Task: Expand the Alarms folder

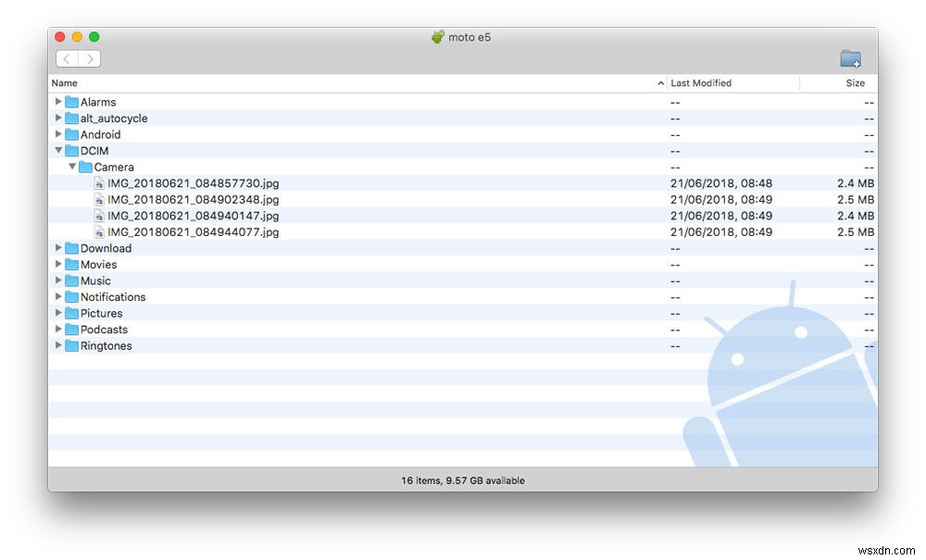Action: pos(58,102)
